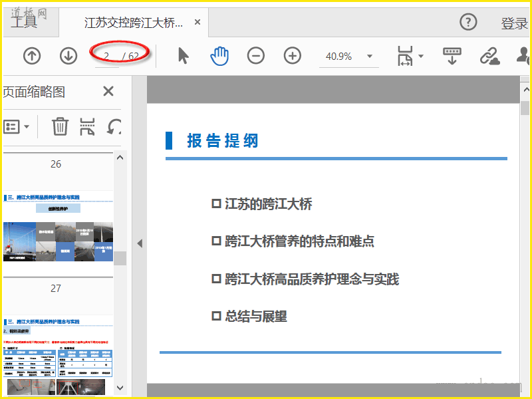This screenshot has width=532, height=399.
Task: Click the 登录 sign-in button
Action: click(514, 23)
